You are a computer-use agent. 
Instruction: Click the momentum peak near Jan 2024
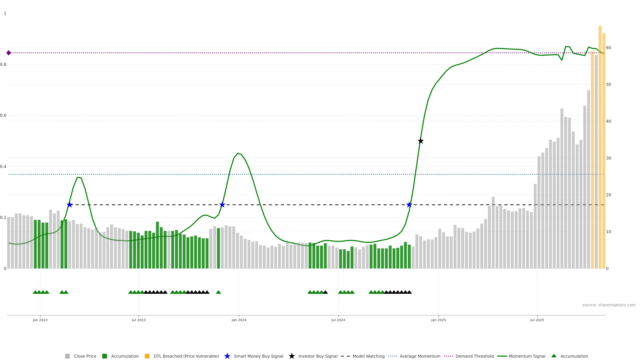pyautogui.click(x=237, y=153)
